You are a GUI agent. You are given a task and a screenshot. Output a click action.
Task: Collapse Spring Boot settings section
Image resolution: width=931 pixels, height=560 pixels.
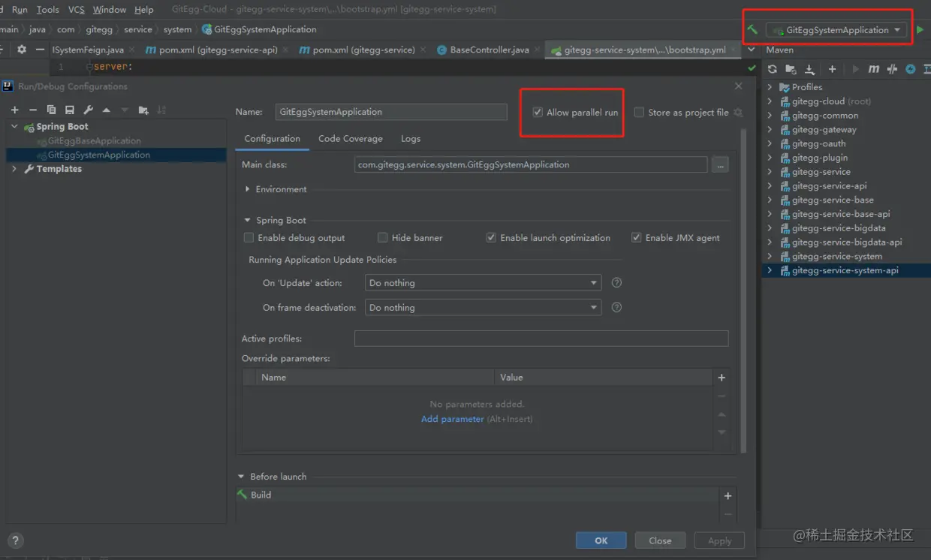pos(248,220)
